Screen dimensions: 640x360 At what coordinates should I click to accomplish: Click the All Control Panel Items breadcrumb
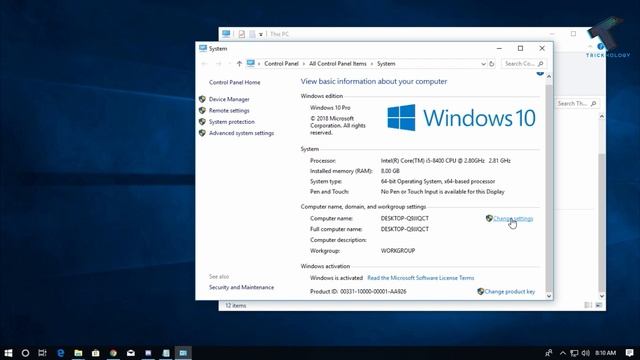point(338,64)
